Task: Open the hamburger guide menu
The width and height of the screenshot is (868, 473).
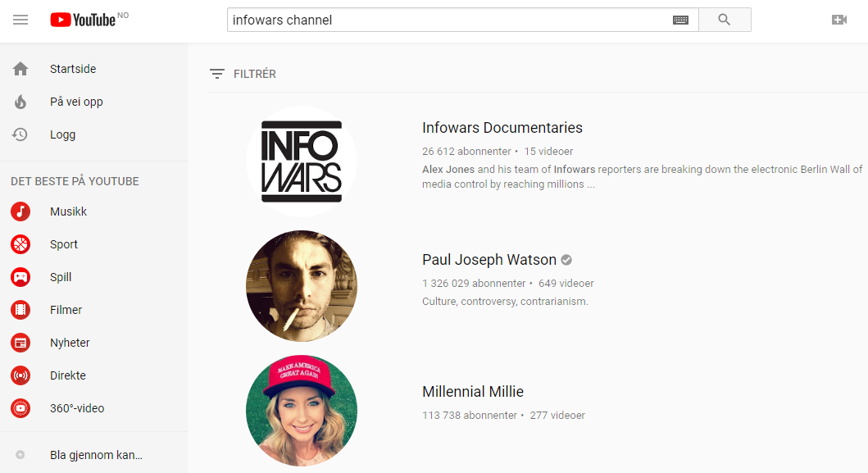Action: (20, 20)
